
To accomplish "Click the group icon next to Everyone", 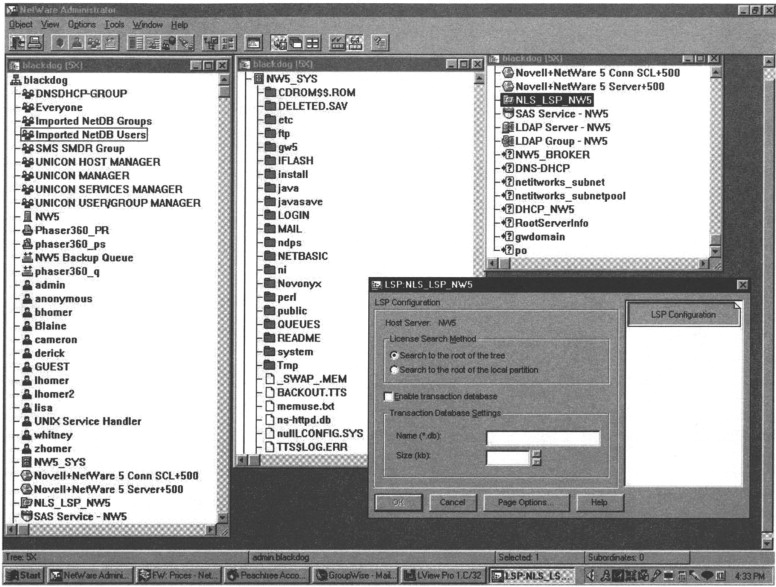I will [28, 107].
